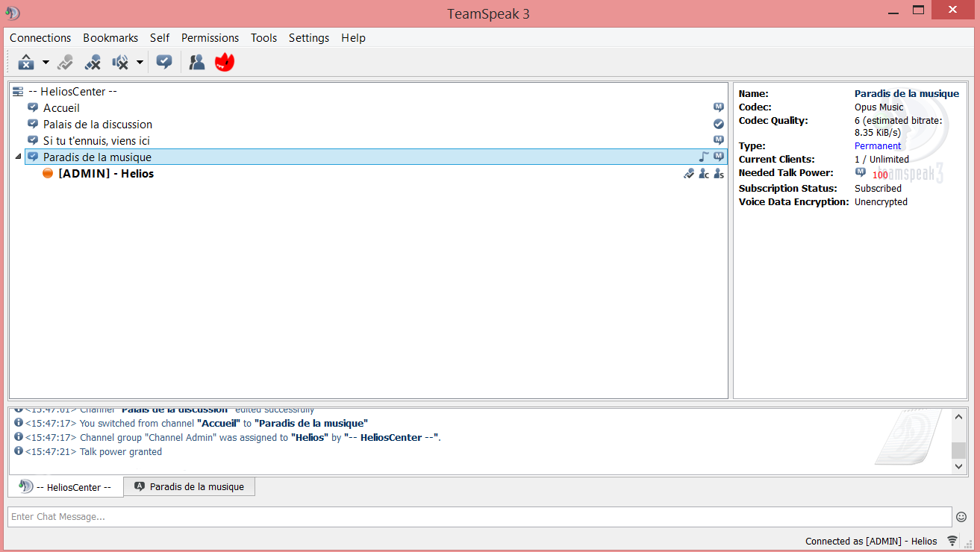Viewport: 980px width, 552px height.
Task: Click the Server Admin badge next to Helios
Action: click(x=718, y=174)
